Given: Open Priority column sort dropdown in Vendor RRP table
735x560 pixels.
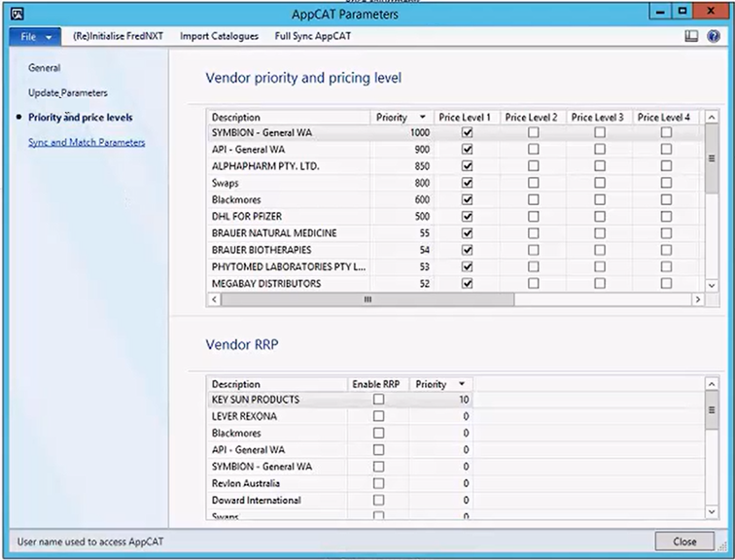Looking at the screenshot, I should pyautogui.click(x=462, y=384).
